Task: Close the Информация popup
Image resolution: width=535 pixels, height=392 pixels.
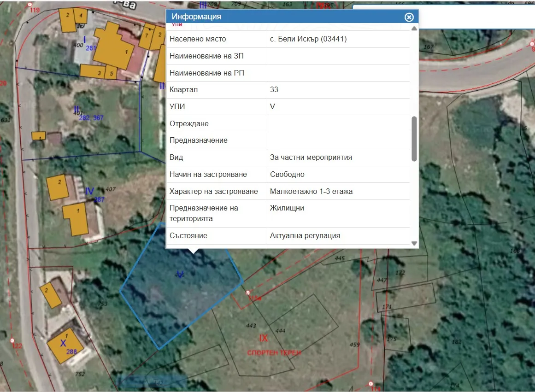Action: (409, 17)
